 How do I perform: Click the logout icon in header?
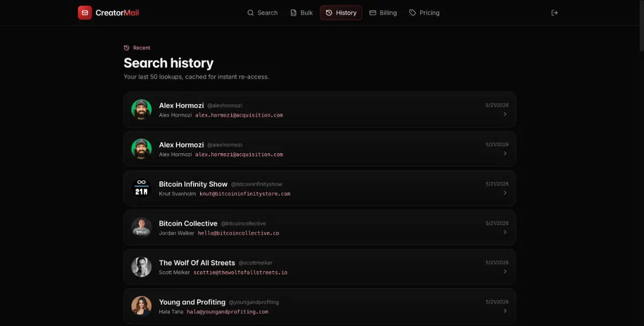[x=554, y=13]
